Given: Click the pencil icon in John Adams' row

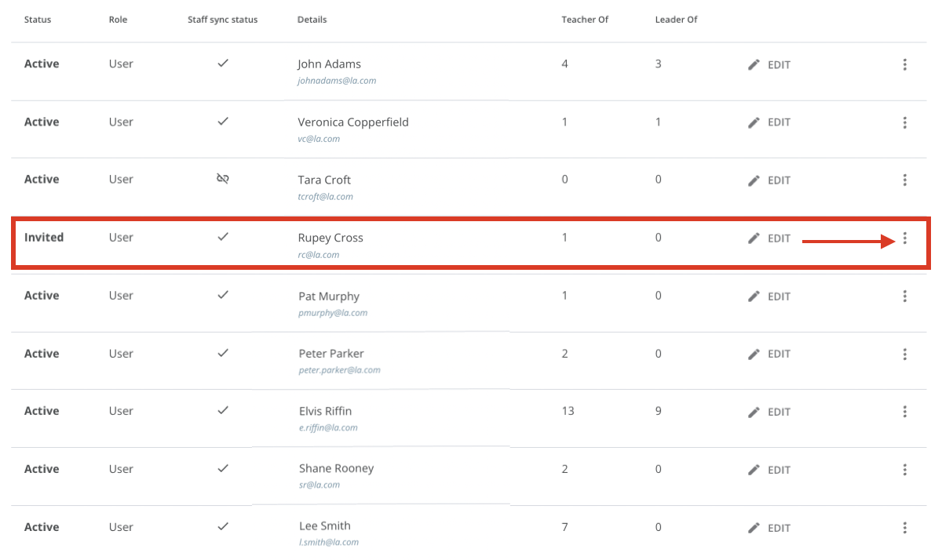Looking at the screenshot, I should pyautogui.click(x=754, y=65).
